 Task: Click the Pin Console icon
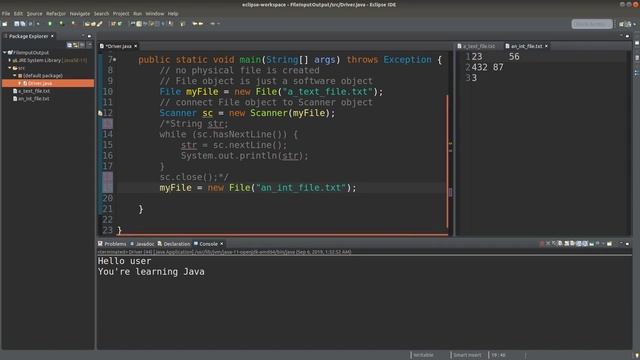(591, 244)
